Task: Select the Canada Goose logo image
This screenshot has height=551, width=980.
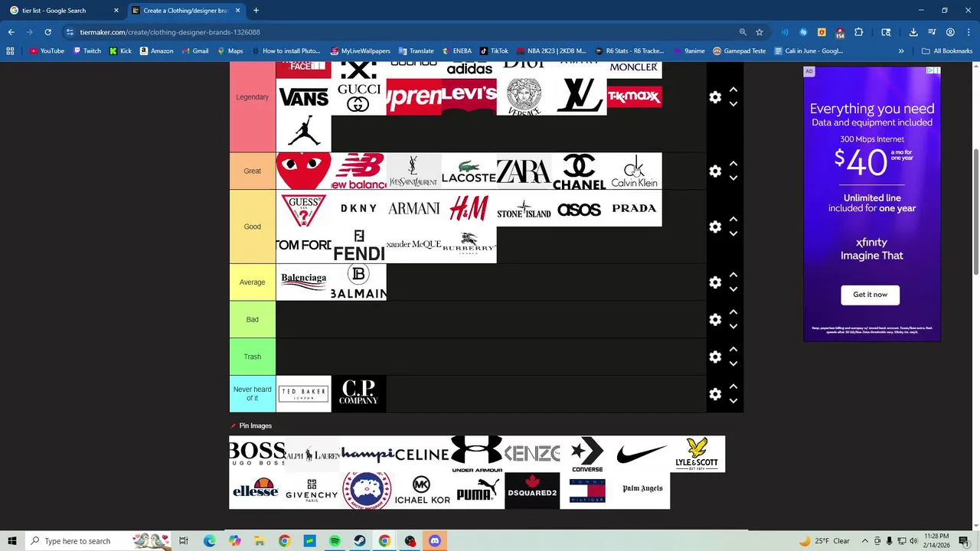Action: pos(367,491)
